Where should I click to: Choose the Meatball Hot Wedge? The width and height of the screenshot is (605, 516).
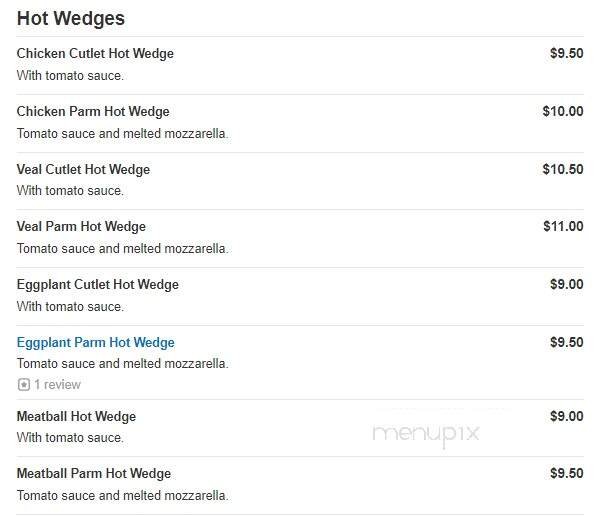[x=76, y=417]
